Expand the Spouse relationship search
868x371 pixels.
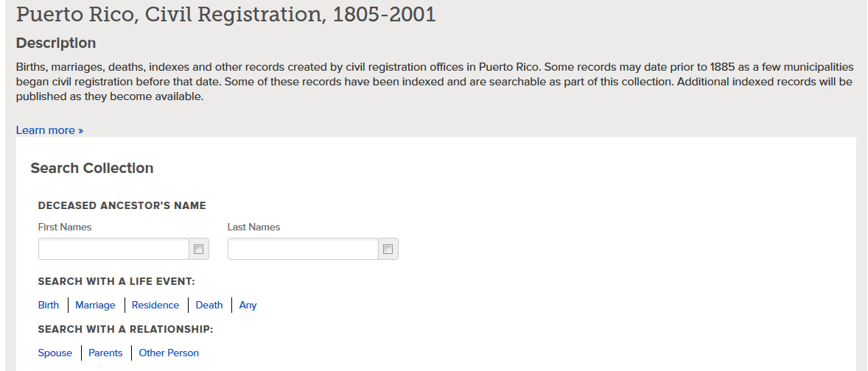pyautogui.click(x=55, y=353)
